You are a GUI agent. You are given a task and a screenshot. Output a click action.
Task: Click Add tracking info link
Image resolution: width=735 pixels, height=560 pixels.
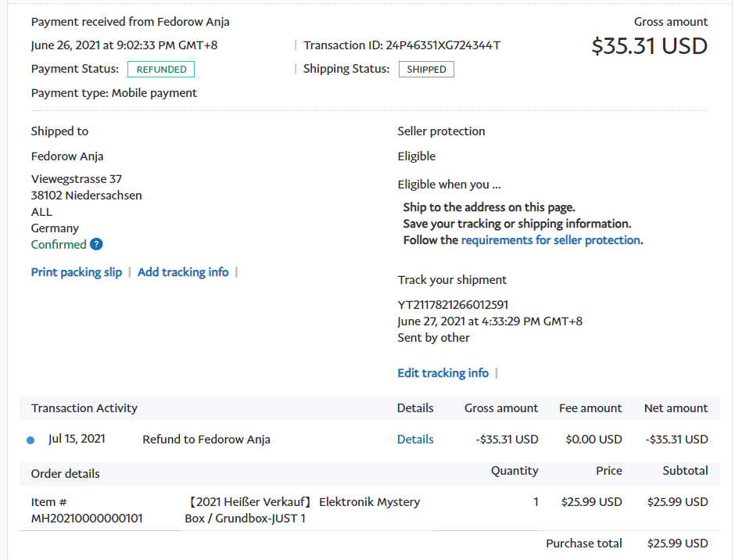click(183, 272)
